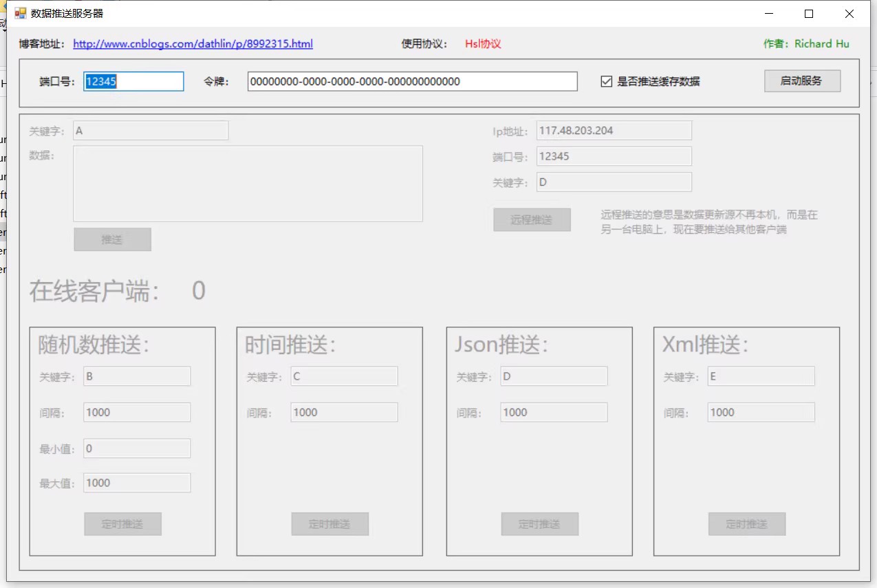Image resolution: width=877 pixels, height=588 pixels.
Task: Click 定时推送 in the 随机数推送 panel
Action: pyautogui.click(x=122, y=523)
